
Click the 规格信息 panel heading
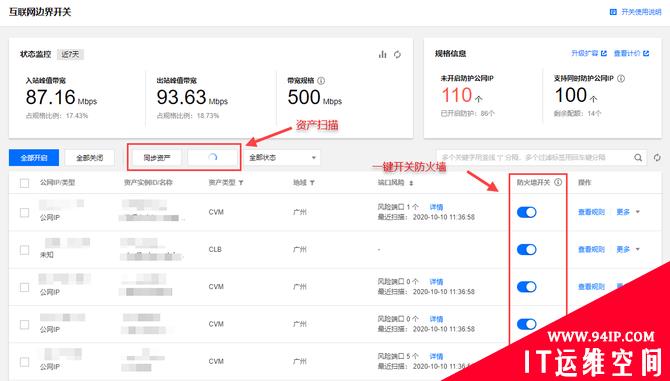point(450,53)
